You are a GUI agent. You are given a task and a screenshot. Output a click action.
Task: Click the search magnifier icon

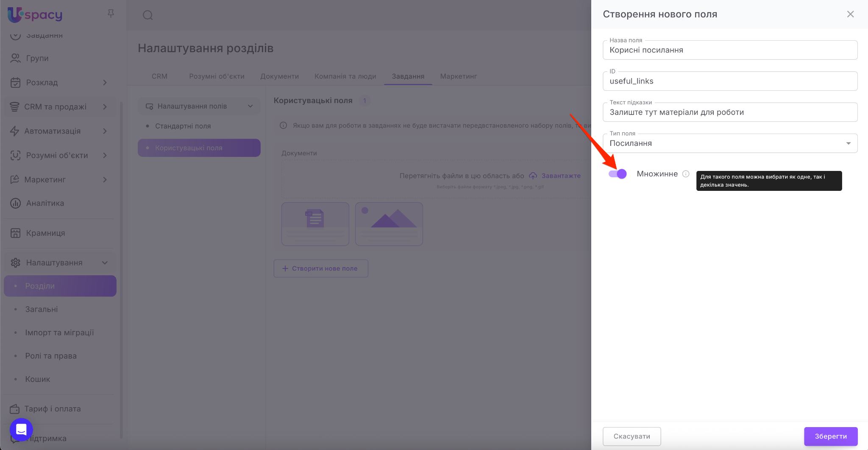[x=147, y=15]
